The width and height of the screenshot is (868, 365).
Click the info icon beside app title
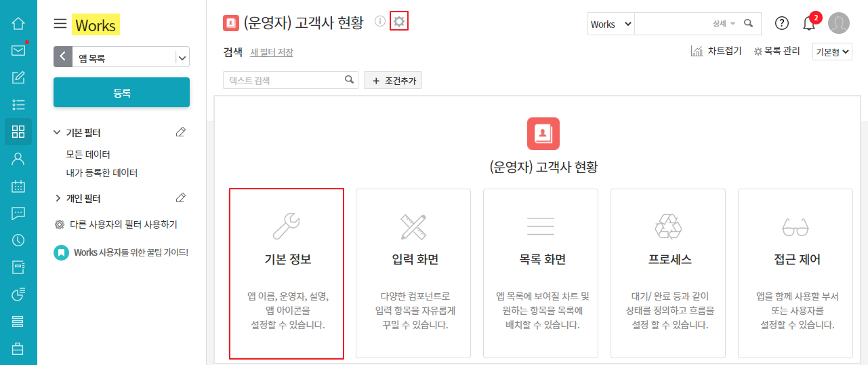tap(380, 22)
